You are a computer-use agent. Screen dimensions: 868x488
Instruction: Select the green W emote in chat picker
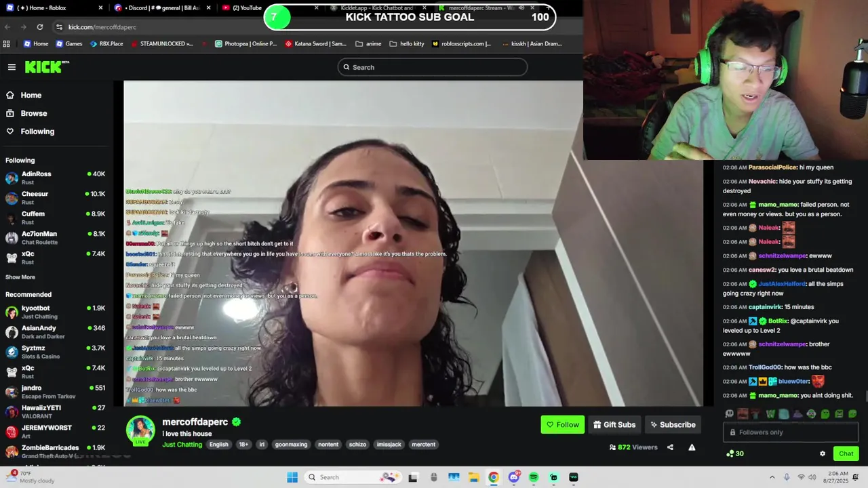tap(770, 413)
